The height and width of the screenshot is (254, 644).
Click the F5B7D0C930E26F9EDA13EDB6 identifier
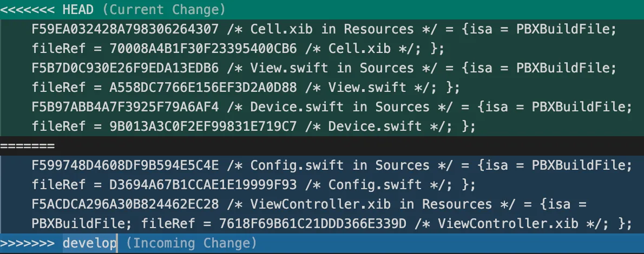click(x=125, y=68)
